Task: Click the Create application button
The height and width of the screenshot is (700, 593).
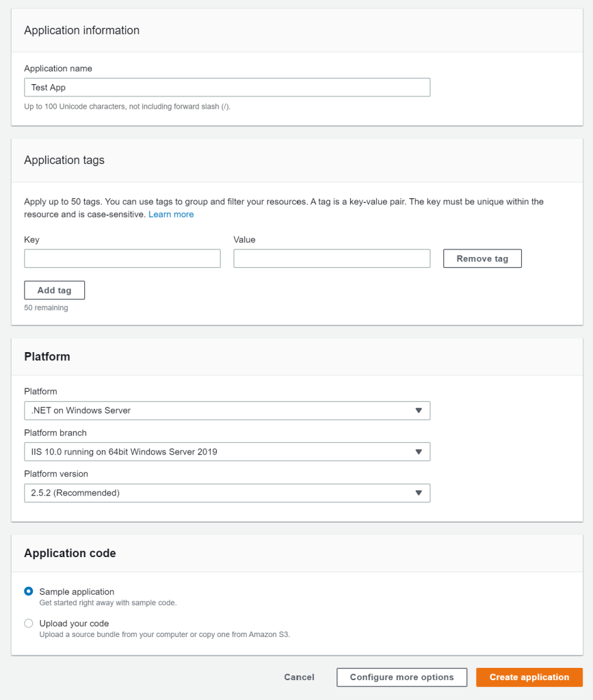Action: 529,677
